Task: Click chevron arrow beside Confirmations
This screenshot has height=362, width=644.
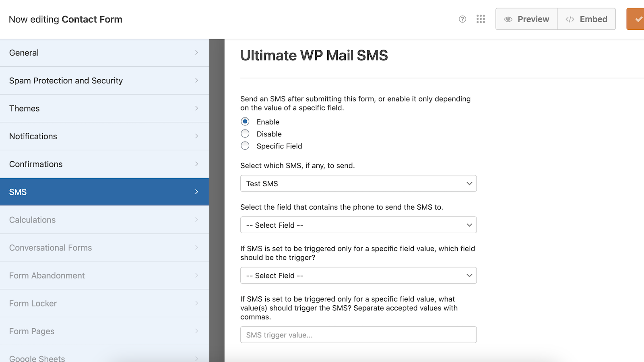Action: click(x=196, y=164)
